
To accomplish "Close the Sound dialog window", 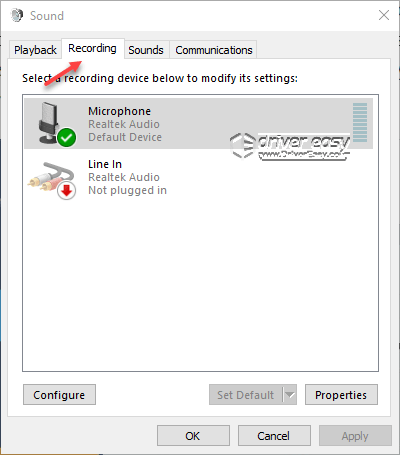I will 384,15.
